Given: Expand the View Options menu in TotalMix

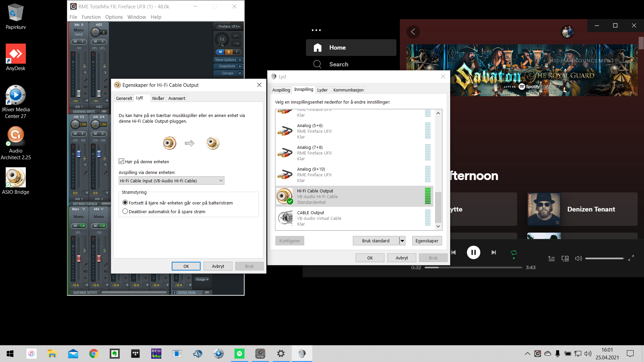Looking at the screenshot, I should click(x=228, y=60).
